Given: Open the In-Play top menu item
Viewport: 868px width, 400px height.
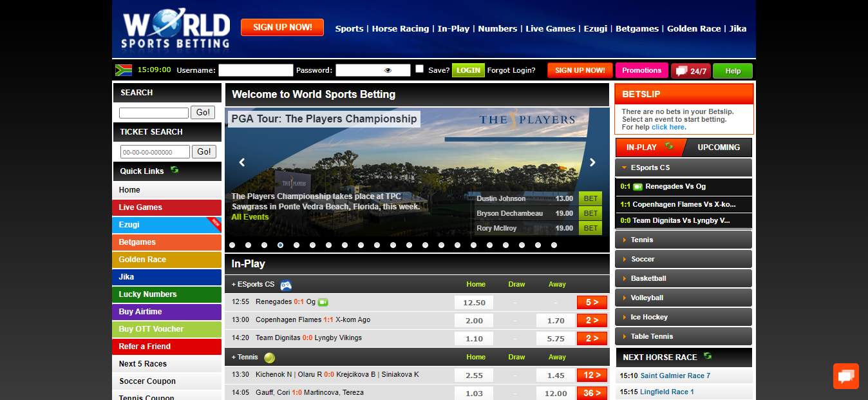Looking at the screenshot, I should coord(454,28).
